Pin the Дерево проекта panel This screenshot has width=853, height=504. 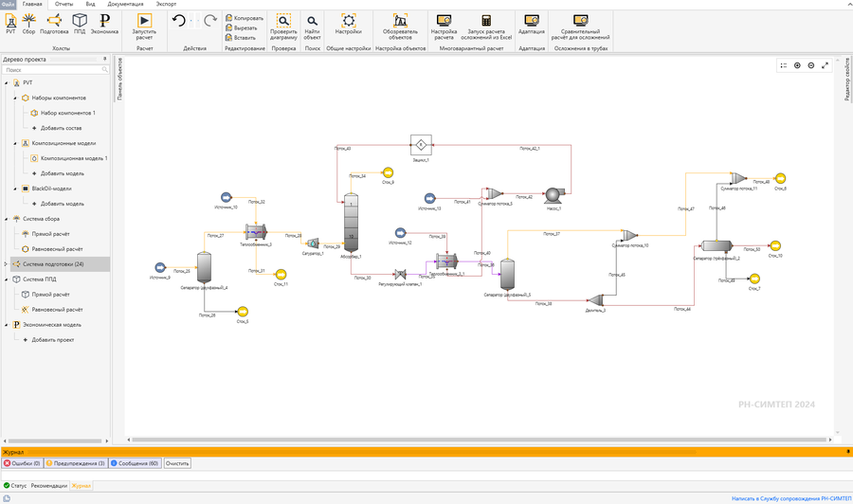105,59
